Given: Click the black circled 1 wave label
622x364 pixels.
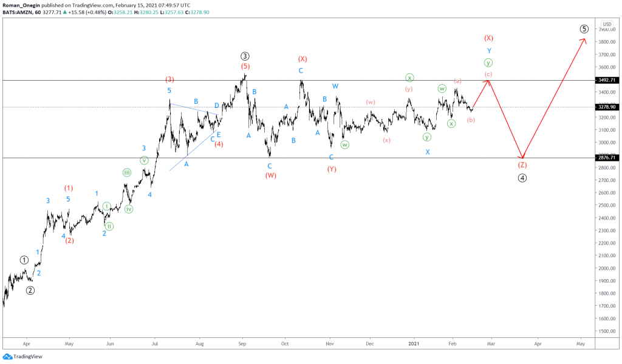Looking at the screenshot, I should tap(24, 260).
